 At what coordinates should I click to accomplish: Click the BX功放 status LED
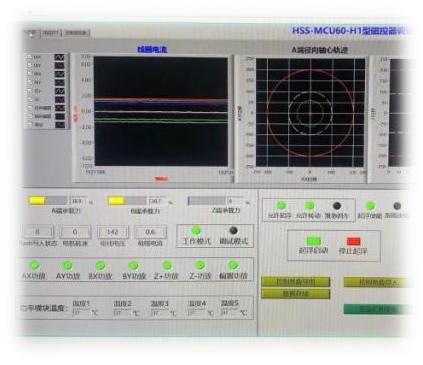click(101, 265)
